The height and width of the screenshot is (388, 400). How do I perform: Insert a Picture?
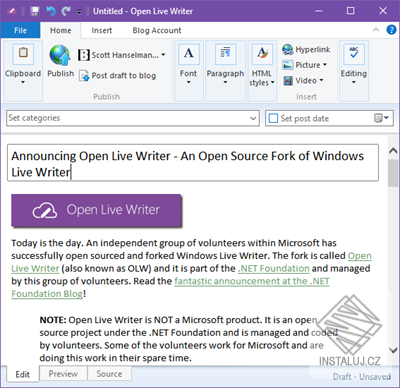tap(305, 65)
